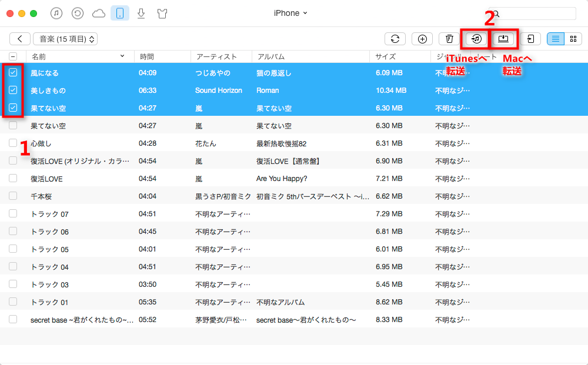This screenshot has width=588, height=365.
Task: Click the 不明なアルバム album cell
Action: click(x=280, y=302)
